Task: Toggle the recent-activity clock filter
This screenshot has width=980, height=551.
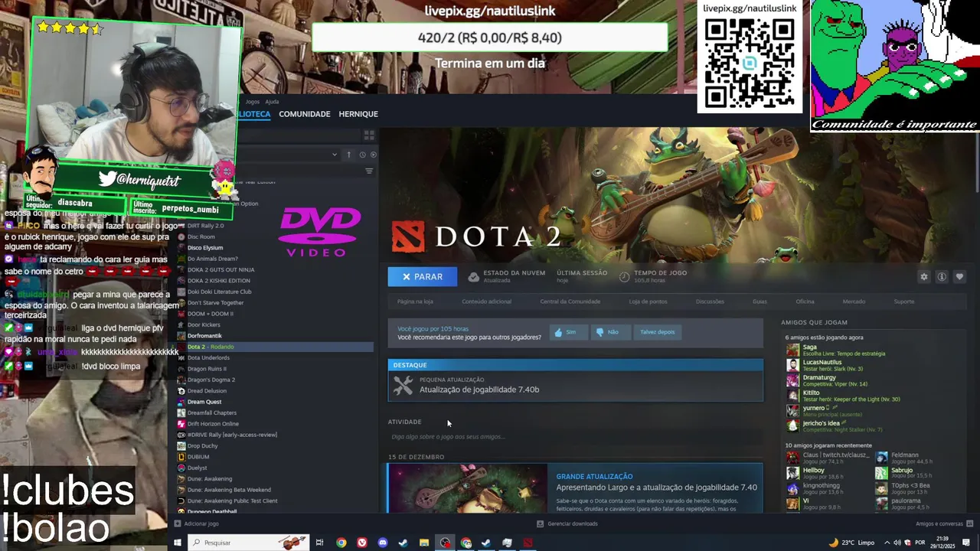Action: coord(362,155)
